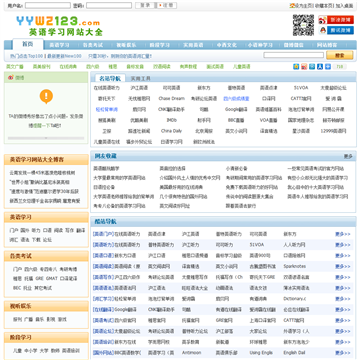Viewport: 360px width, 360px height.
Task: Open the Sparknotes link
Action: (x=294, y=266)
